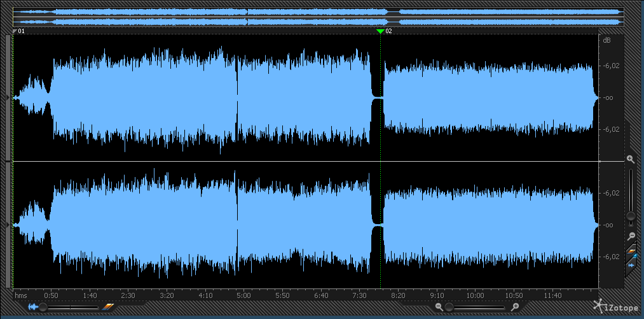644x319 pixels.
Task: Click the waveform icon beside the blend slider
Action: (32, 308)
